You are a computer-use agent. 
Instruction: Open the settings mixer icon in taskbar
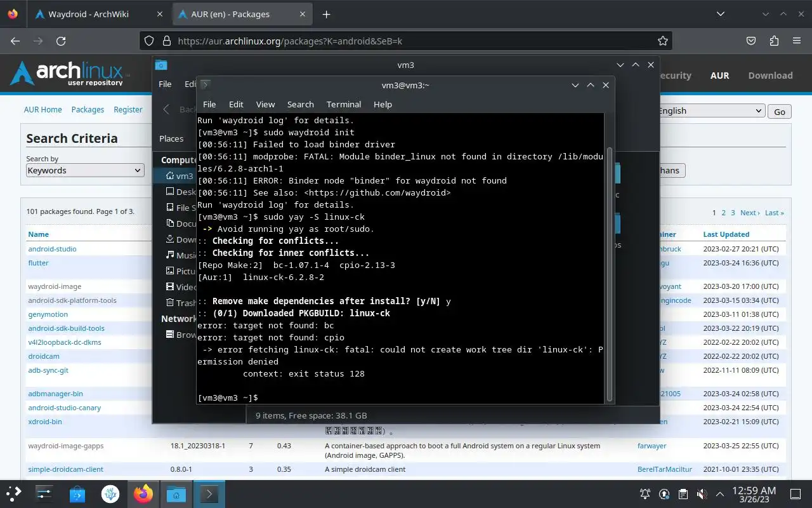(44, 493)
